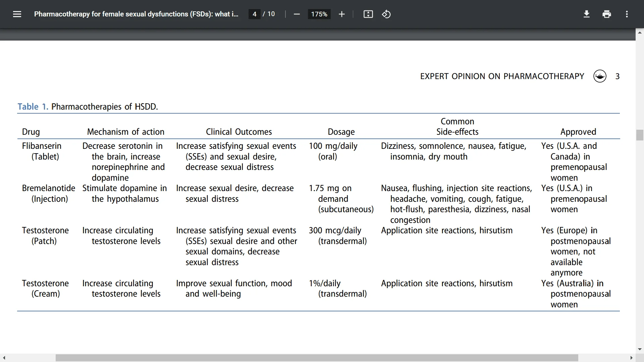Click Testosterone Cream 'Application site reactions' cell

pyautogui.click(x=447, y=284)
